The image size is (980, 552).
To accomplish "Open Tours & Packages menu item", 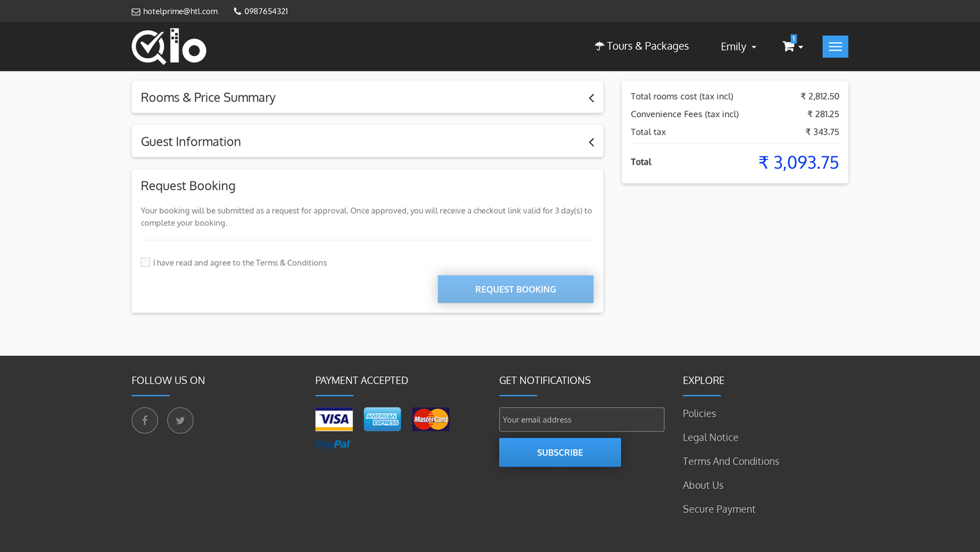I will click(x=642, y=46).
